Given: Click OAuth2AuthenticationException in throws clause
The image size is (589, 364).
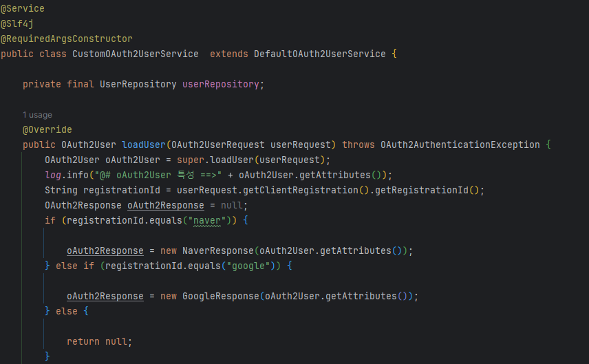Looking at the screenshot, I should point(460,144).
